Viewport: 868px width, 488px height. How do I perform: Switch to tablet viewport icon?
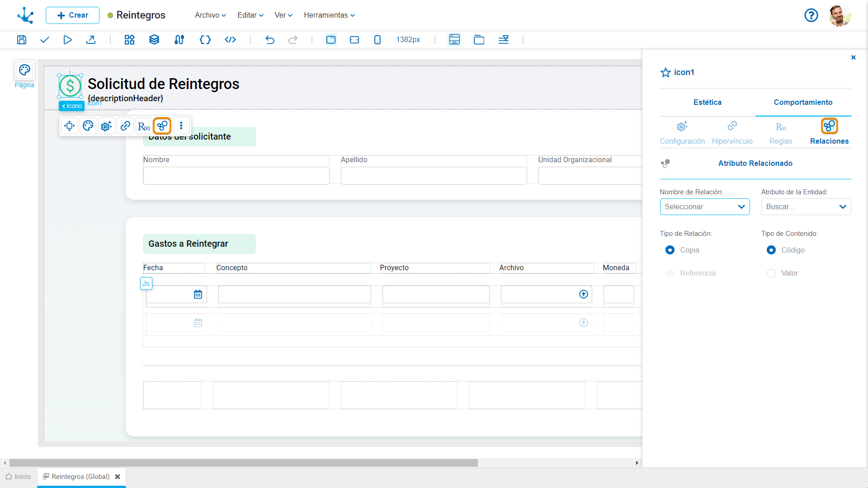point(354,40)
